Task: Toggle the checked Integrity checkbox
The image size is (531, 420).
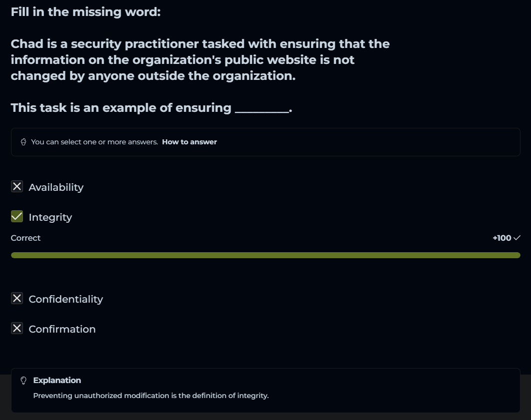Action: 17,217
